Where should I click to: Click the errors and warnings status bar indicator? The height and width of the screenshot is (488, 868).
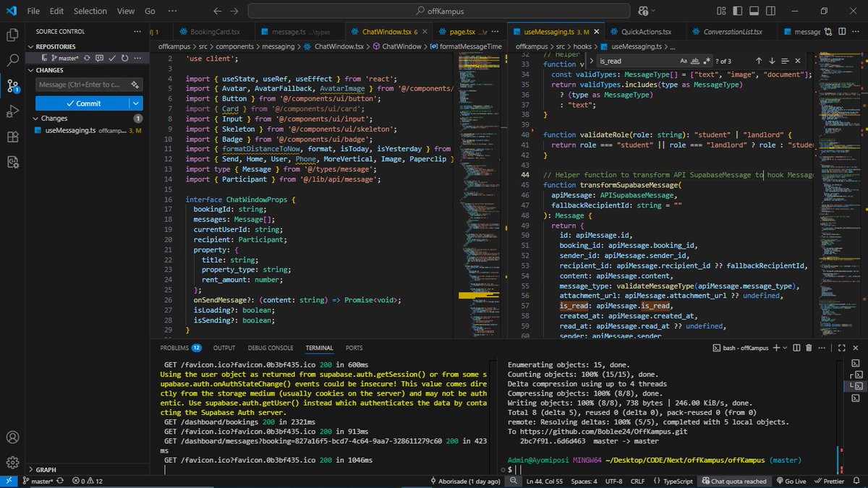point(88,481)
